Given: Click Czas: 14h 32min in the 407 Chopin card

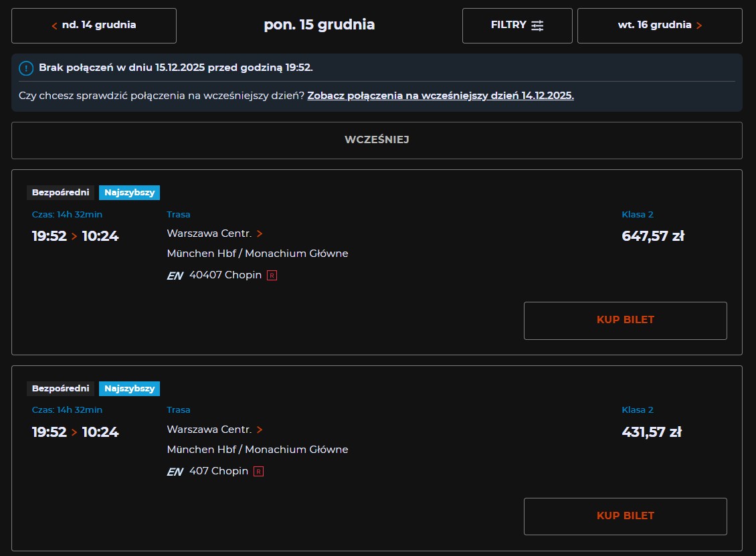Looking at the screenshot, I should [67, 410].
